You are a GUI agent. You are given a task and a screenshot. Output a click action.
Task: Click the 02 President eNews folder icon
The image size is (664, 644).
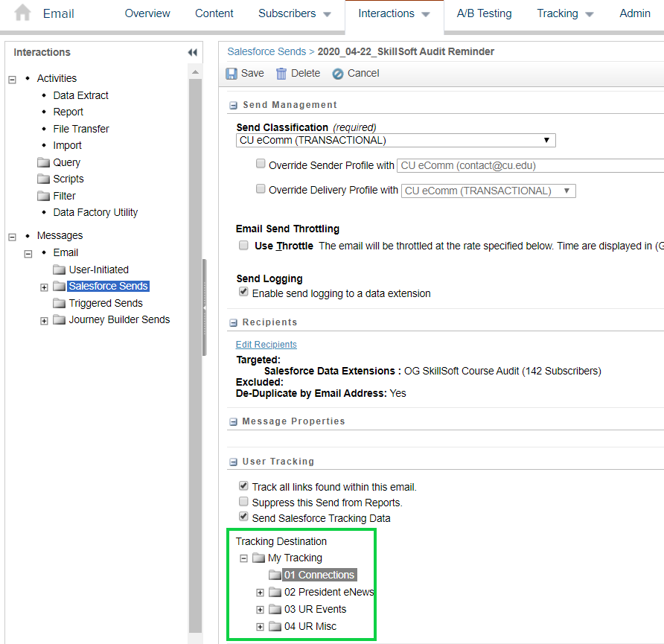pyautogui.click(x=275, y=591)
